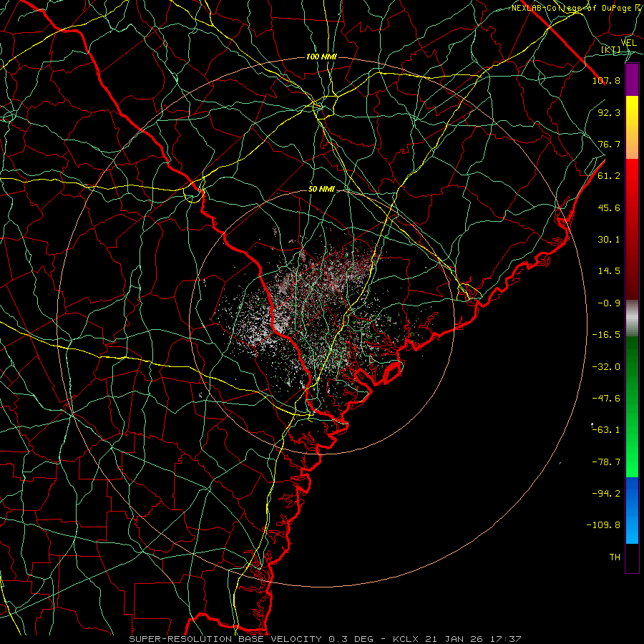Click the -16.5 velocity scale value
The width and height of the screenshot is (644, 644).
pos(606,335)
